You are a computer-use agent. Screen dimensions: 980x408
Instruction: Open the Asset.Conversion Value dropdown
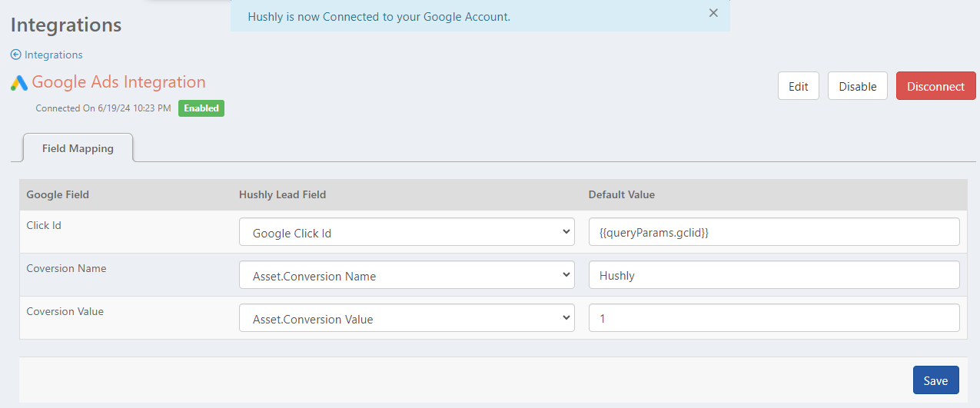tap(407, 318)
